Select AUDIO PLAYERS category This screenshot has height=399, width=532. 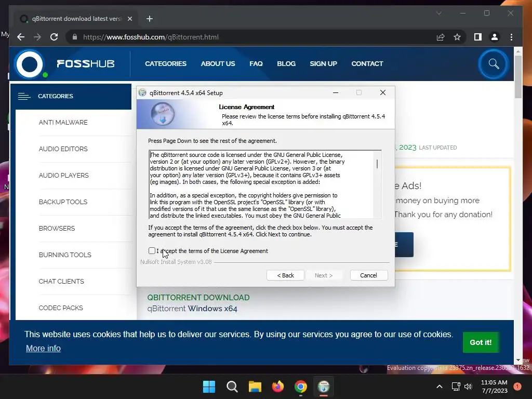click(63, 176)
